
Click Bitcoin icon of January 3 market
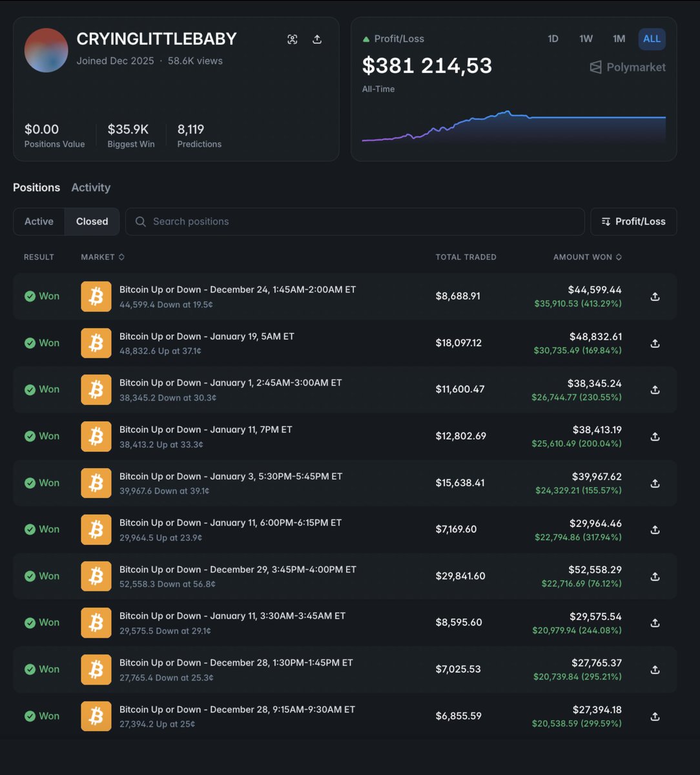click(96, 483)
